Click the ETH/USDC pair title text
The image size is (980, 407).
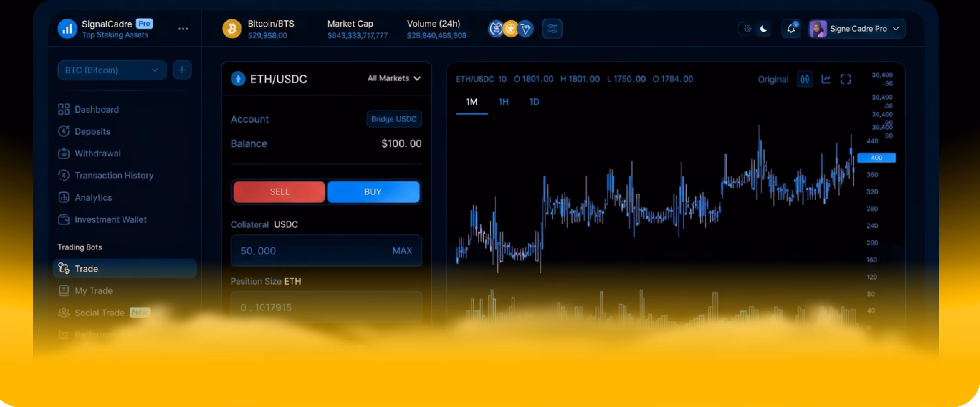click(278, 79)
